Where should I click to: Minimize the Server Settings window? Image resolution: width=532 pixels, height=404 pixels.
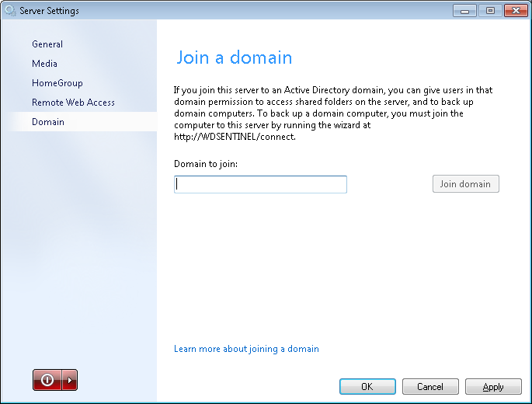click(x=464, y=11)
